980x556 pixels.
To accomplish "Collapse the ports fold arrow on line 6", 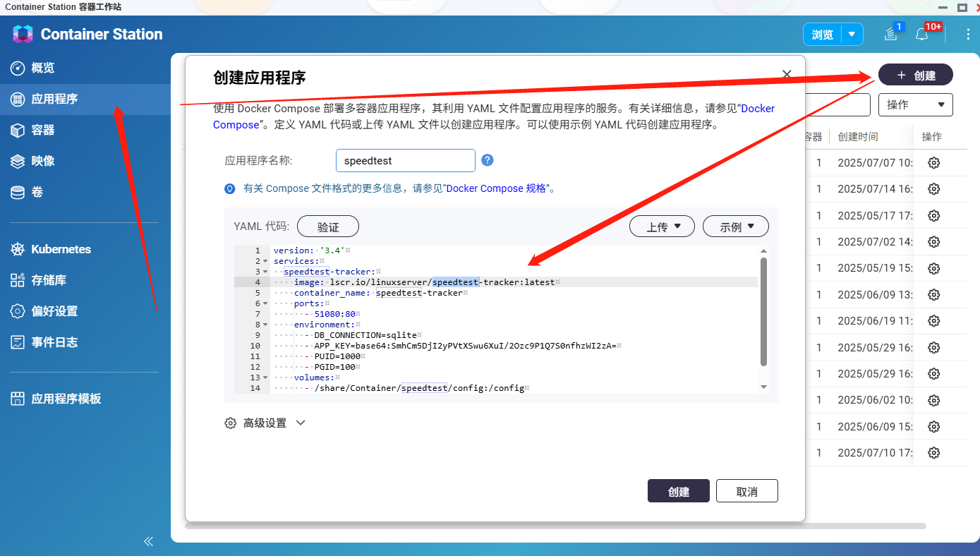I will [x=265, y=303].
